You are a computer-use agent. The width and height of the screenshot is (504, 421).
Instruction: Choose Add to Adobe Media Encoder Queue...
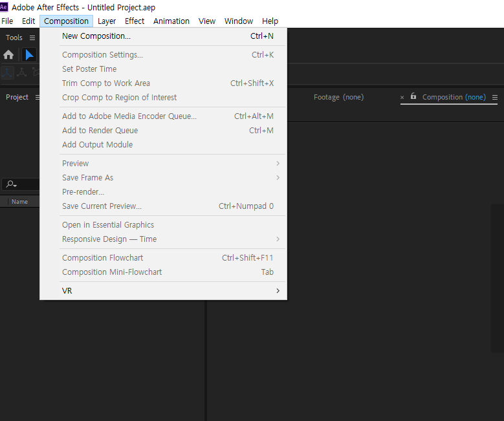(163, 116)
